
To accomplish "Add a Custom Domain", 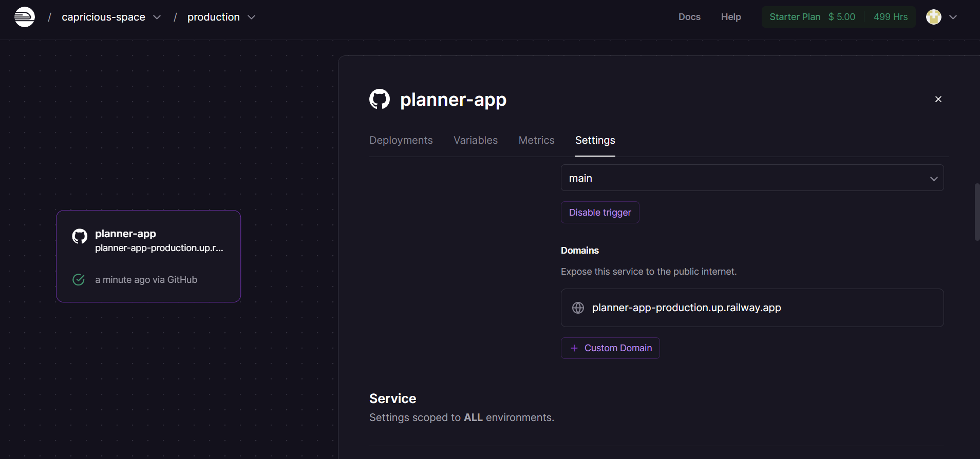I will pos(610,348).
